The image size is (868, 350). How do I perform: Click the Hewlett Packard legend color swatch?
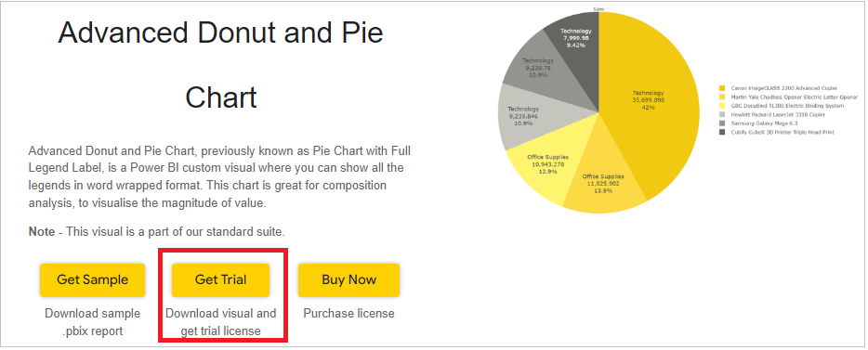pos(722,114)
